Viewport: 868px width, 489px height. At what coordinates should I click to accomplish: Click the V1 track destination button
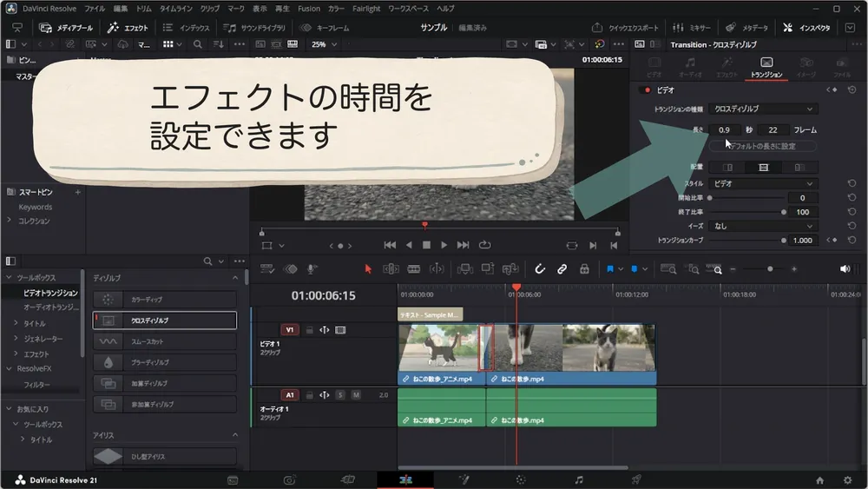(290, 330)
